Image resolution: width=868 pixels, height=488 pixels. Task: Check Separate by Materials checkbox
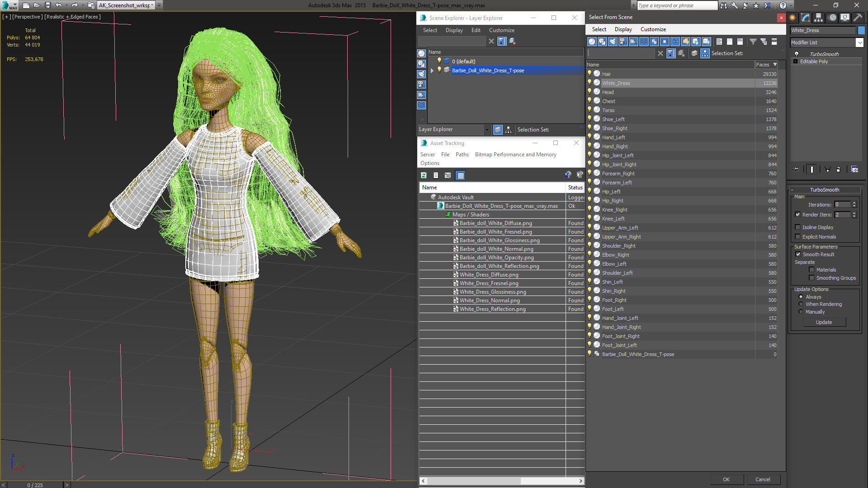point(811,270)
